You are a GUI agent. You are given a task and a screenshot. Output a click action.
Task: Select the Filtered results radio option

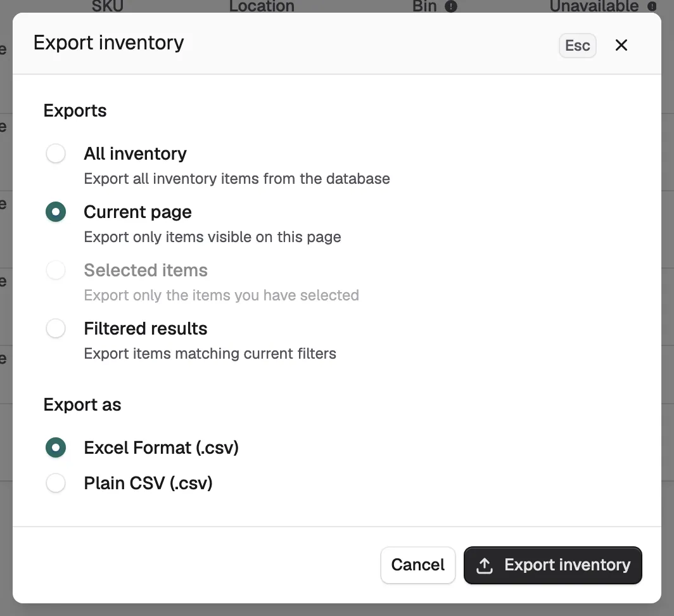[x=56, y=329]
